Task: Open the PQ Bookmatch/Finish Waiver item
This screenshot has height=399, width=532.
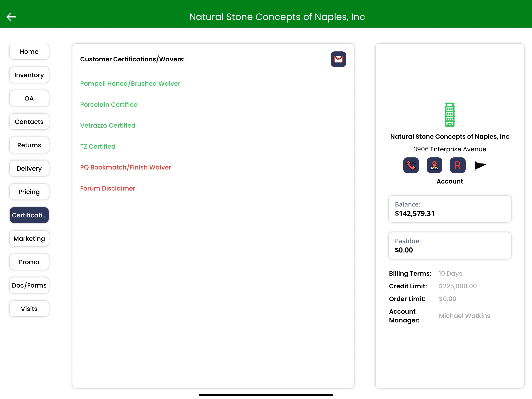Action: coord(126,167)
